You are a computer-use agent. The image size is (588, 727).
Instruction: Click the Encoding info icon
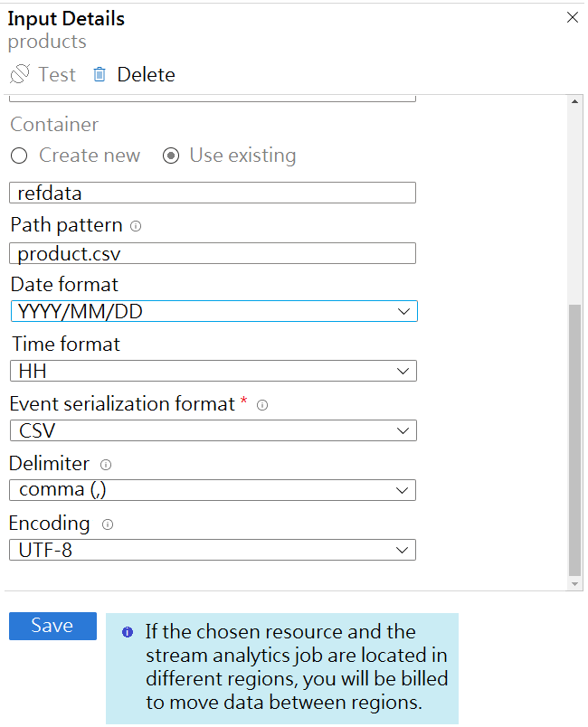pyautogui.click(x=107, y=524)
